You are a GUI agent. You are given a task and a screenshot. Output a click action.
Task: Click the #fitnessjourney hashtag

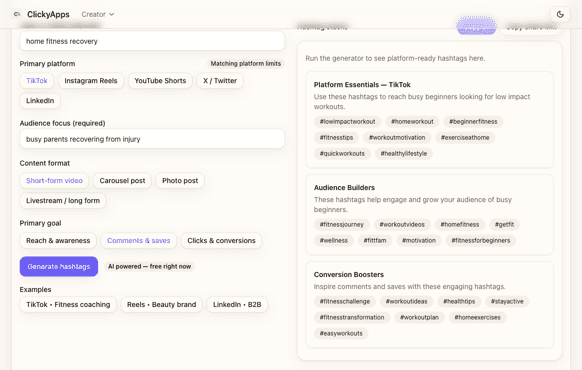(341, 224)
